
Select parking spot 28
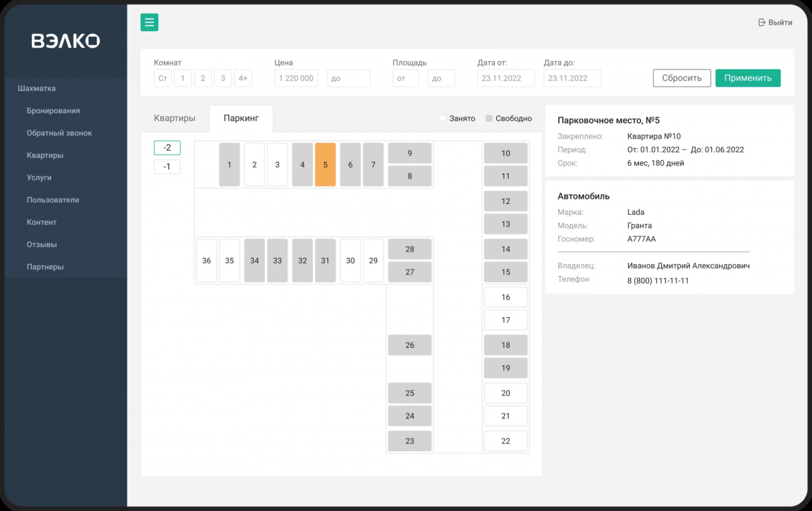click(410, 249)
